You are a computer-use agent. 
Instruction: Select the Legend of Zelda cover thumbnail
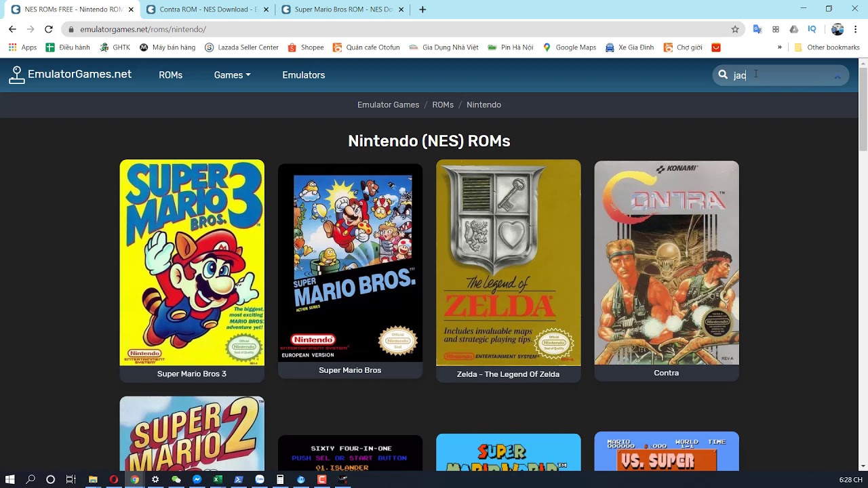(x=508, y=263)
